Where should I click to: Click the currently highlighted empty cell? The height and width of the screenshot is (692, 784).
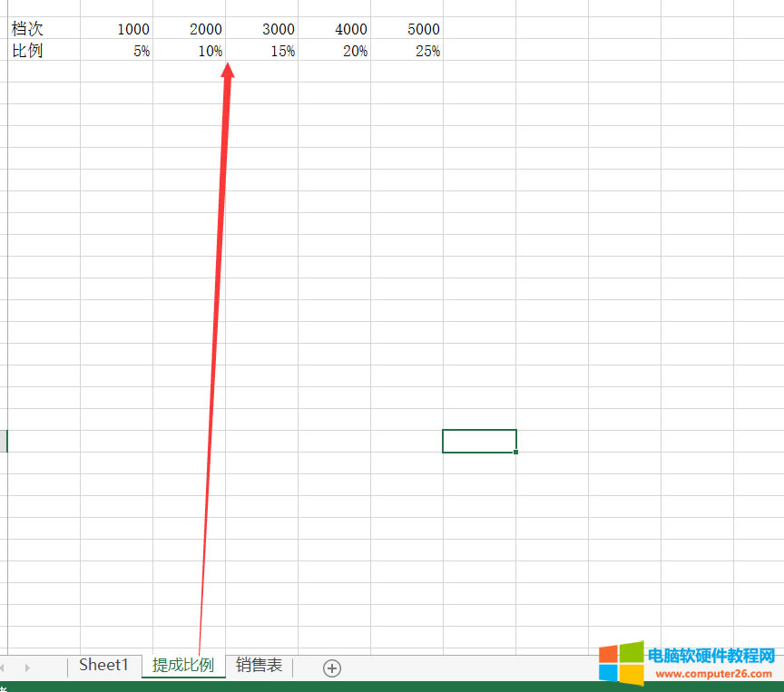coord(479,440)
